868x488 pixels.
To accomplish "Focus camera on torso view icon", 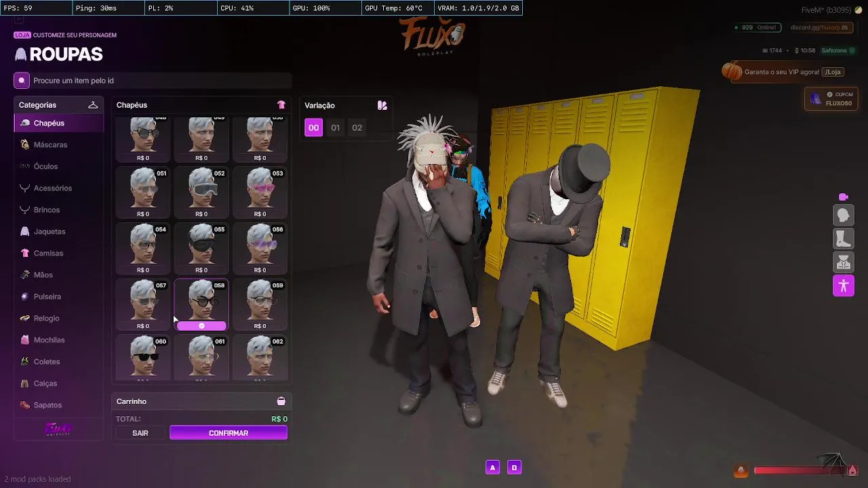I will pyautogui.click(x=844, y=262).
